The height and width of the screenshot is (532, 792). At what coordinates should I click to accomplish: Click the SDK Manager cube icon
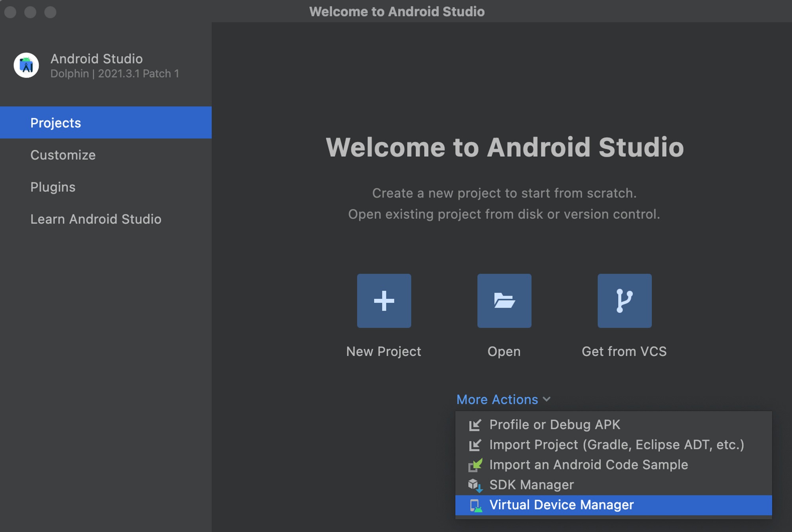475,485
